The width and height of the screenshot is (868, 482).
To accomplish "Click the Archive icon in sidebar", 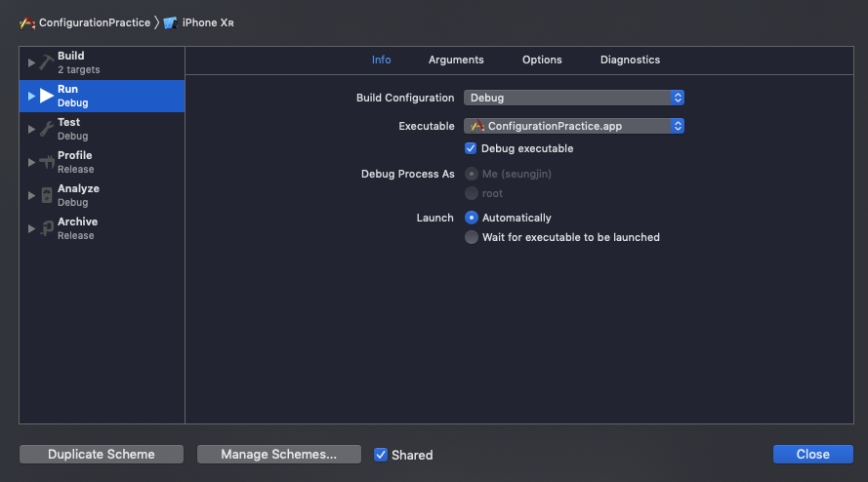I will [x=47, y=228].
